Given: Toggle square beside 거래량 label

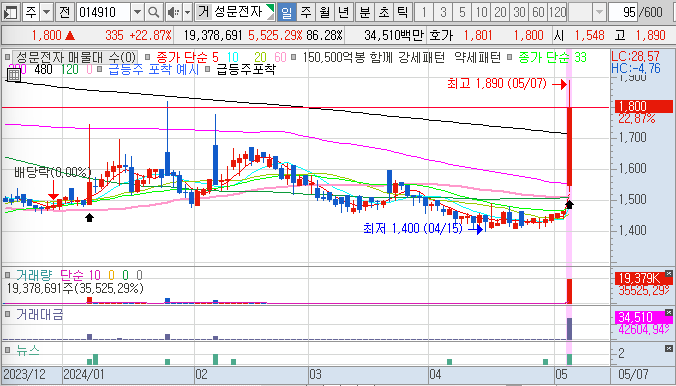Looking at the screenshot, I should tap(7, 275).
